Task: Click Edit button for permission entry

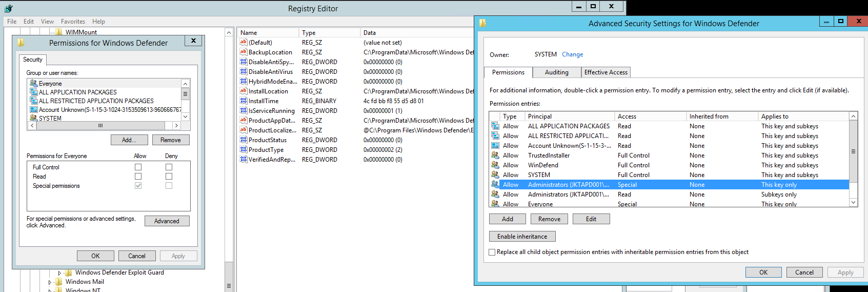Action: tap(591, 219)
